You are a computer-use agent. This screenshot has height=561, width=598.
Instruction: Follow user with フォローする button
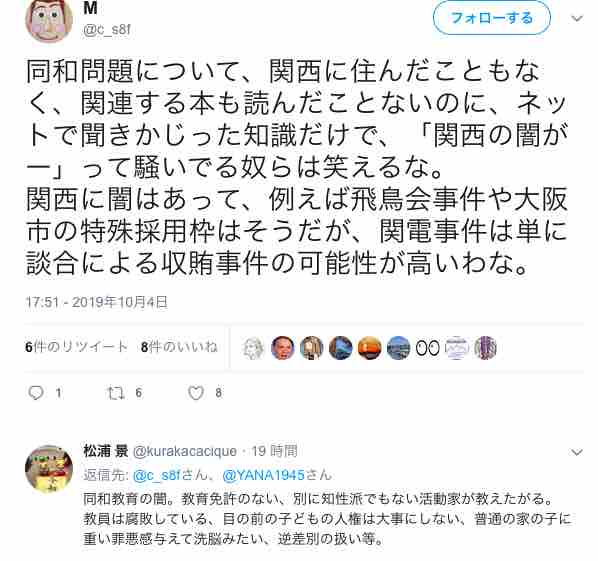[x=492, y=18]
